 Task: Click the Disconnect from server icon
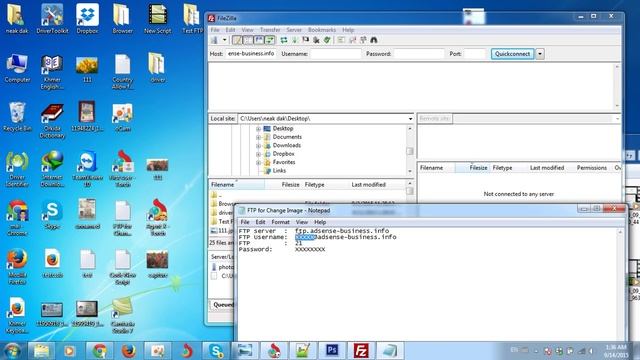pyautogui.click(x=316, y=40)
